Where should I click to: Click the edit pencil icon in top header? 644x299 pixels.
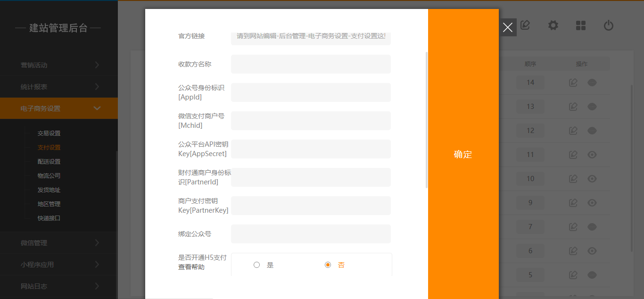pyautogui.click(x=525, y=25)
